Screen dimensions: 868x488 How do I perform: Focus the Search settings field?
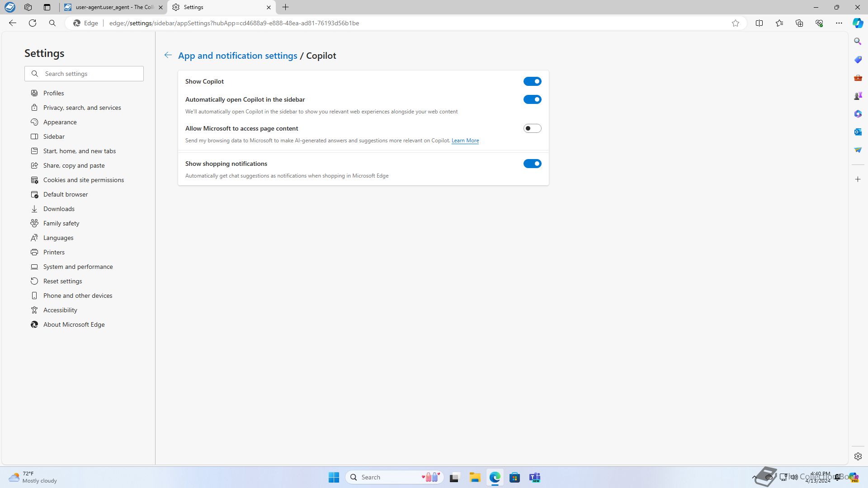[84, 74]
